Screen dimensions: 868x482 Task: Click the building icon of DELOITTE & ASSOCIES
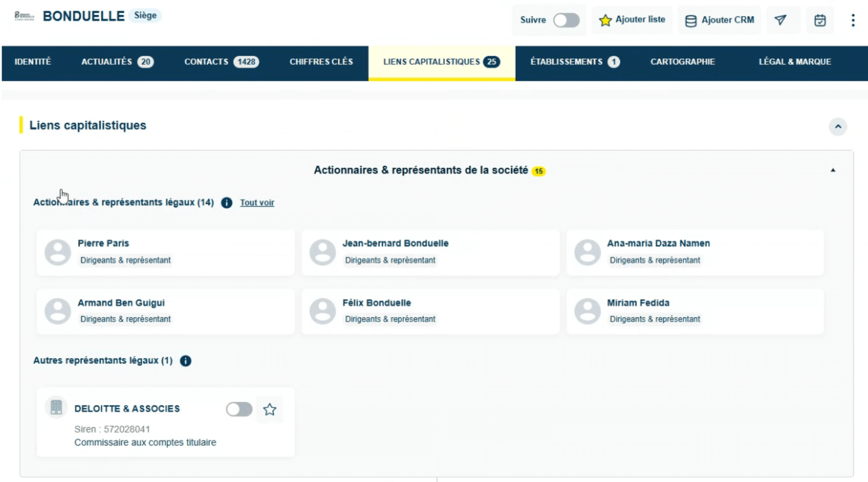pos(56,408)
